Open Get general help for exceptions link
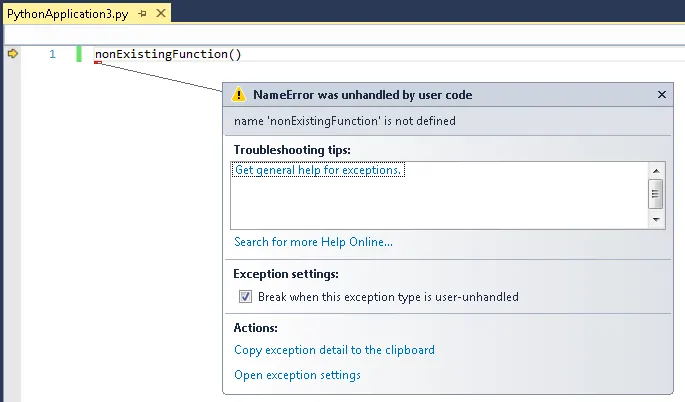This screenshot has width=685, height=402. coord(318,171)
